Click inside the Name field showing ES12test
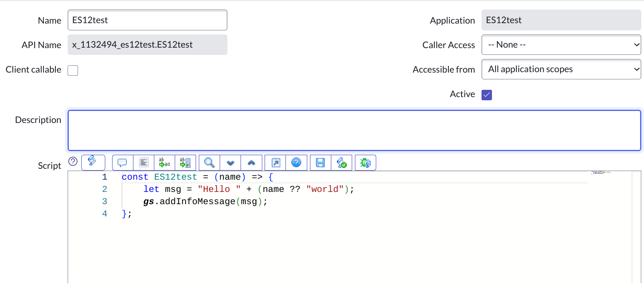 coord(147,20)
